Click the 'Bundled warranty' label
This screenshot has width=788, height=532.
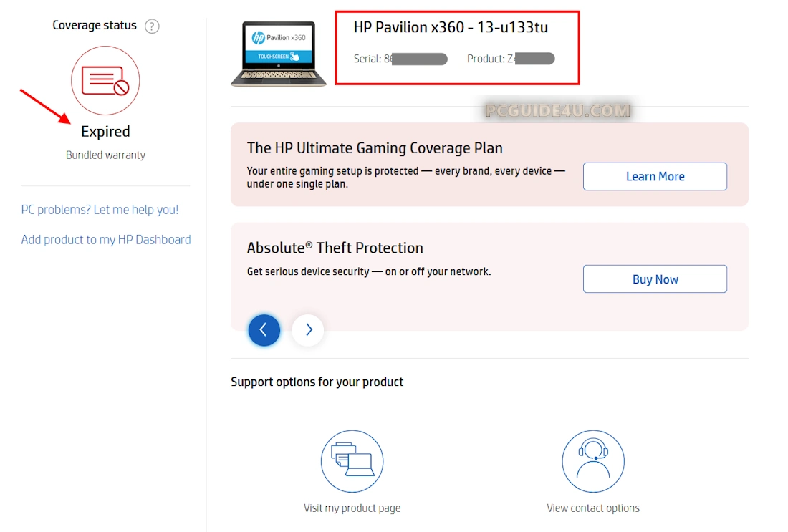105,155
